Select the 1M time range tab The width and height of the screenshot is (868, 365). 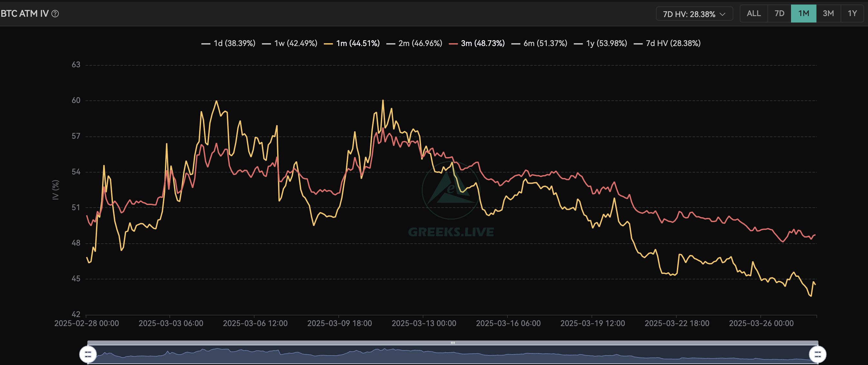click(803, 14)
